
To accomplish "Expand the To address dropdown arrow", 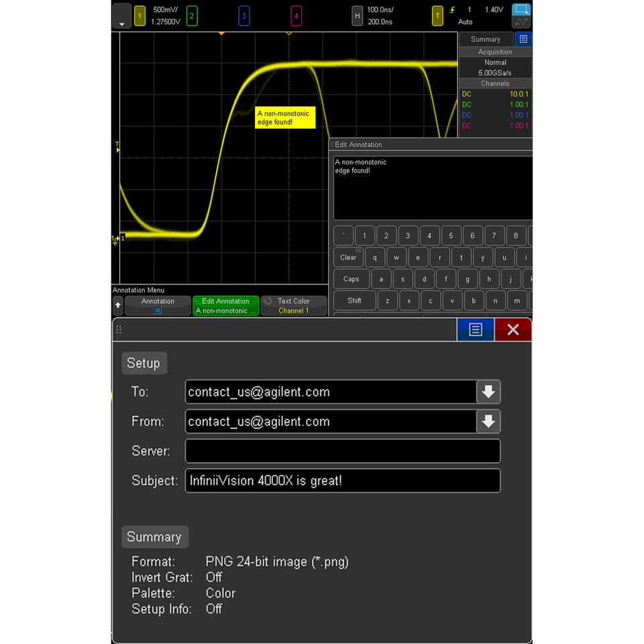I will click(488, 392).
